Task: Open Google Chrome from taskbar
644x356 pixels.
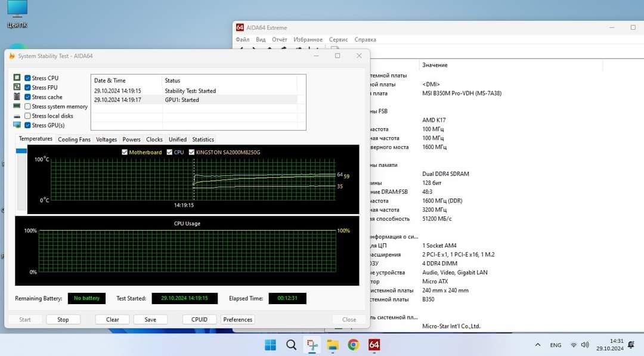Action: pos(353,345)
